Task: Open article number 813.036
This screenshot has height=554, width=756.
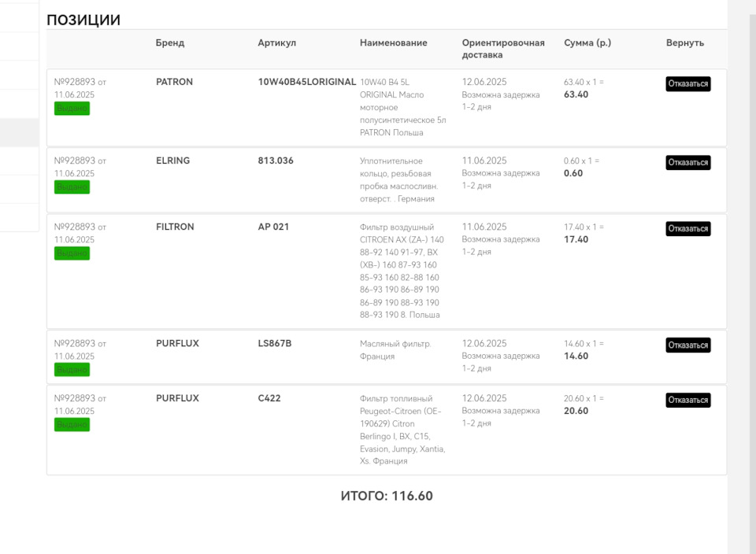Action: click(276, 161)
